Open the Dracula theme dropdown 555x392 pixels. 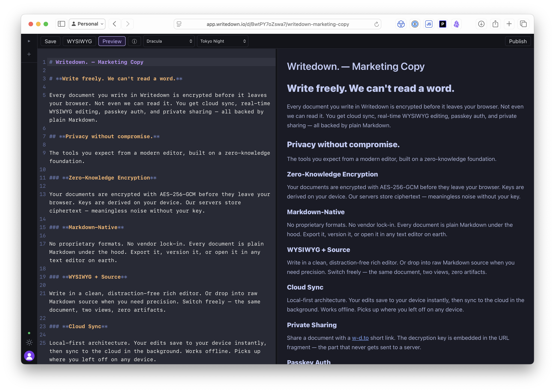(169, 41)
